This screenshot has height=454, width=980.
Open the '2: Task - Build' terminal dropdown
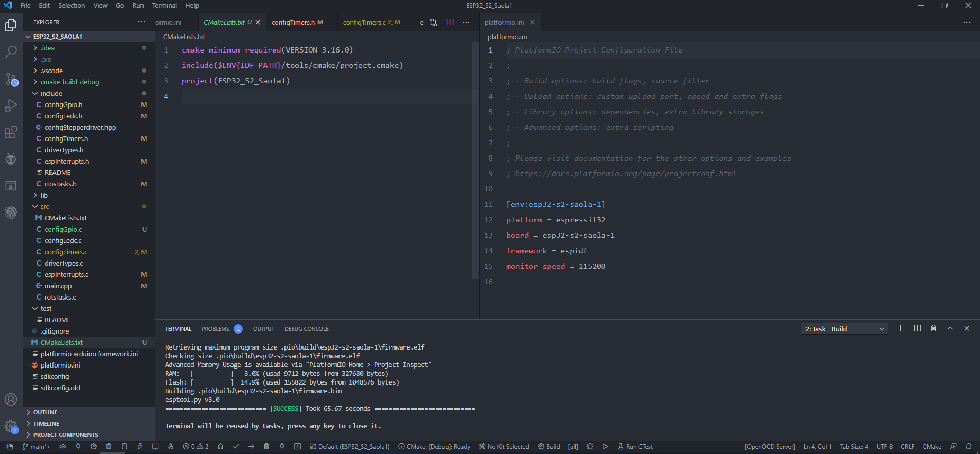click(x=845, y=329)
